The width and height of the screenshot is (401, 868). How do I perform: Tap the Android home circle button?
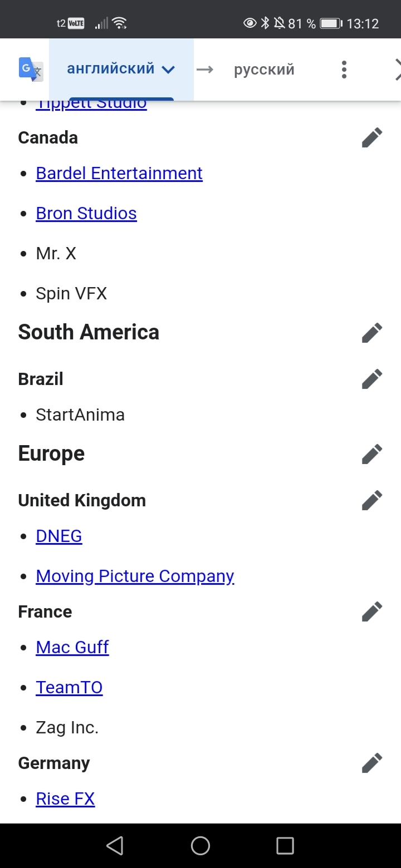click(x=200, y=846)
